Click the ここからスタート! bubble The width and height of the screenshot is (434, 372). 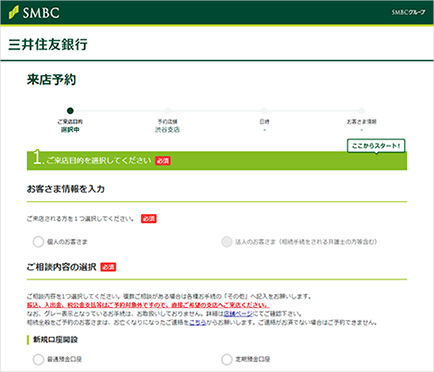[376, 146]
